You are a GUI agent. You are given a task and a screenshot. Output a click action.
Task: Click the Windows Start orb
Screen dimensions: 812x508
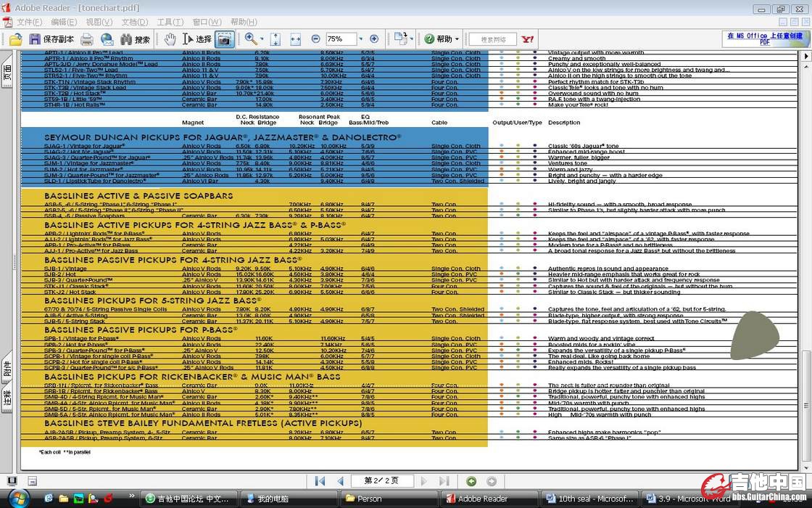(x=19, y=498)
